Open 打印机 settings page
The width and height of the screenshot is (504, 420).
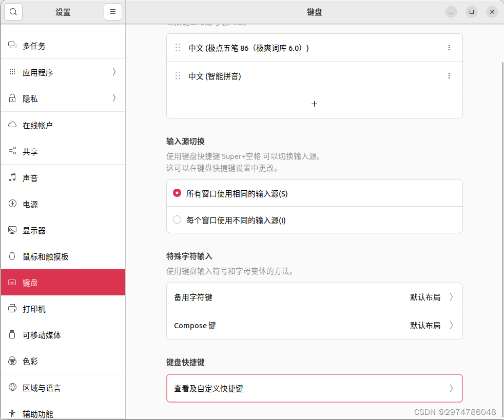[x=63, y=309]
